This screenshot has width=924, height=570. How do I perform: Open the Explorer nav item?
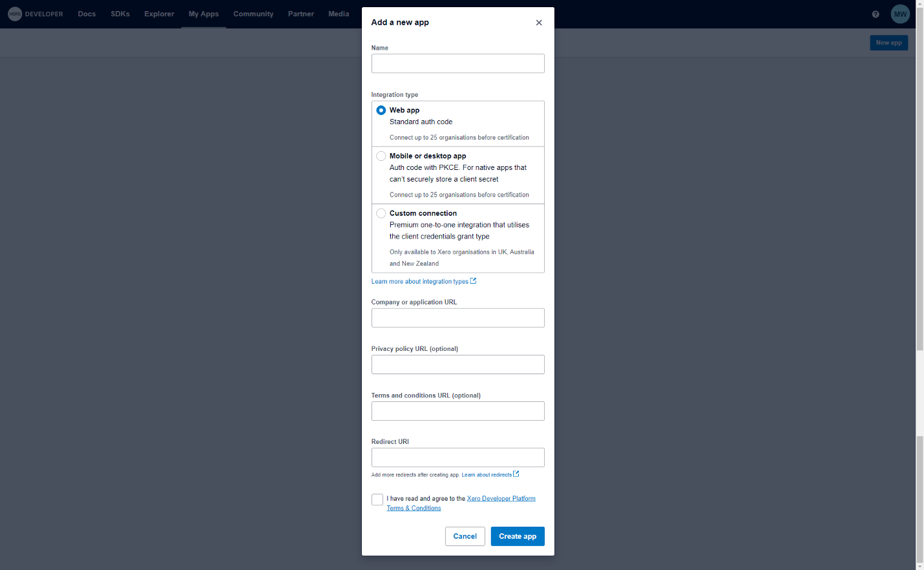(x=159, y=14)
